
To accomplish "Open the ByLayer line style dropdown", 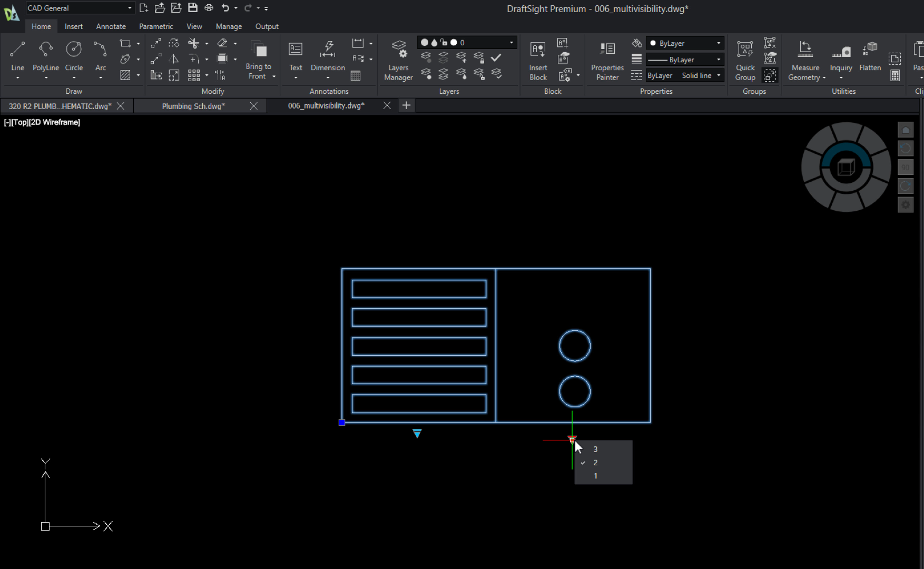I will tap(685, 60).
